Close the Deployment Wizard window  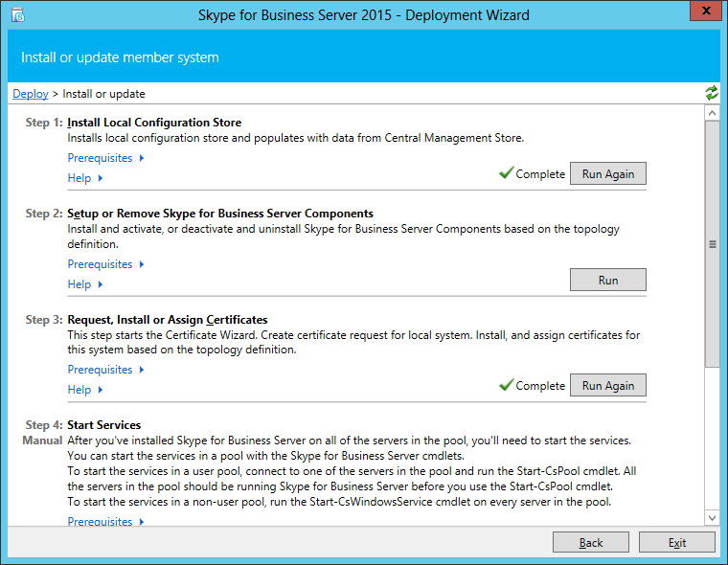[x=706, y=11]
